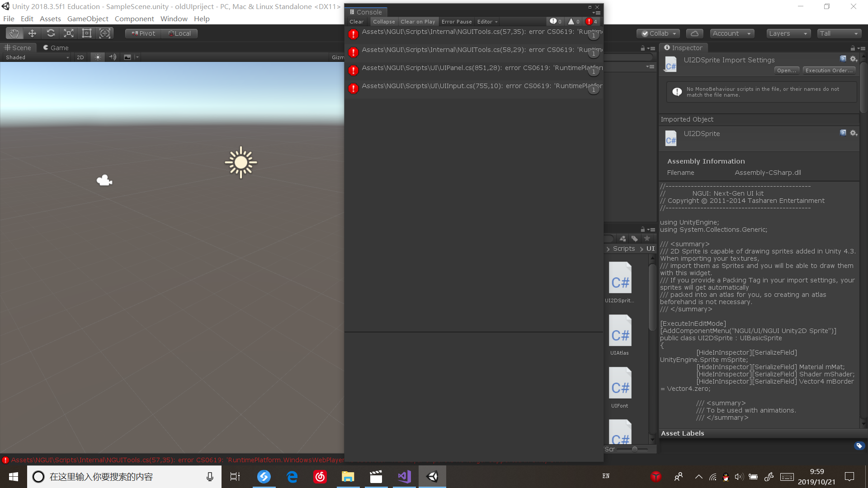The height and width of the screenshot is (488, 868).
Task: Select the combined Transform tool
Action: 105,33
